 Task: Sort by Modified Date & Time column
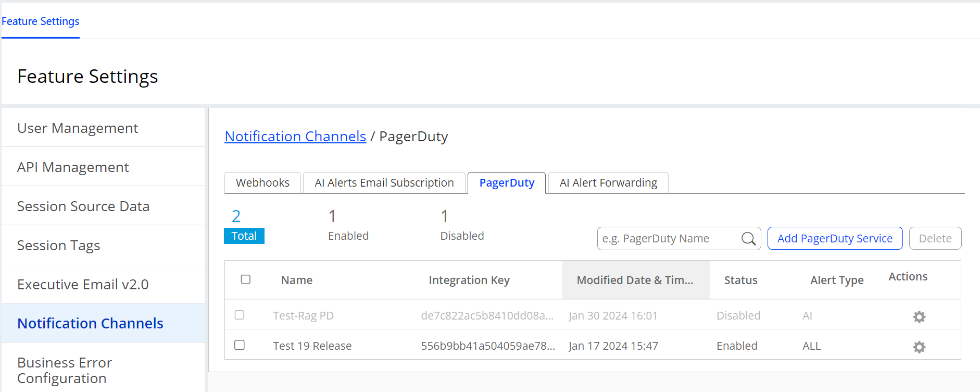tap(635, 280)
